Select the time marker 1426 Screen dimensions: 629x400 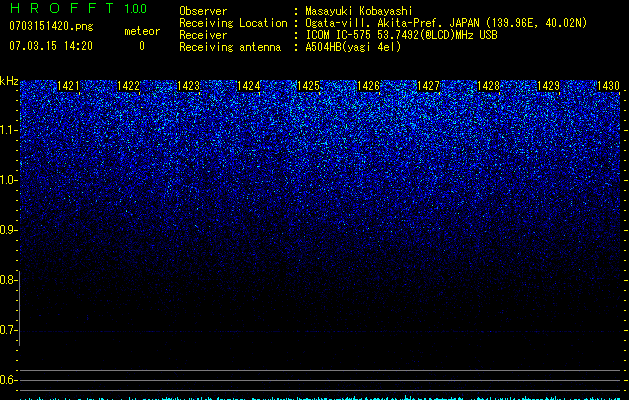[x=368, y=86]
